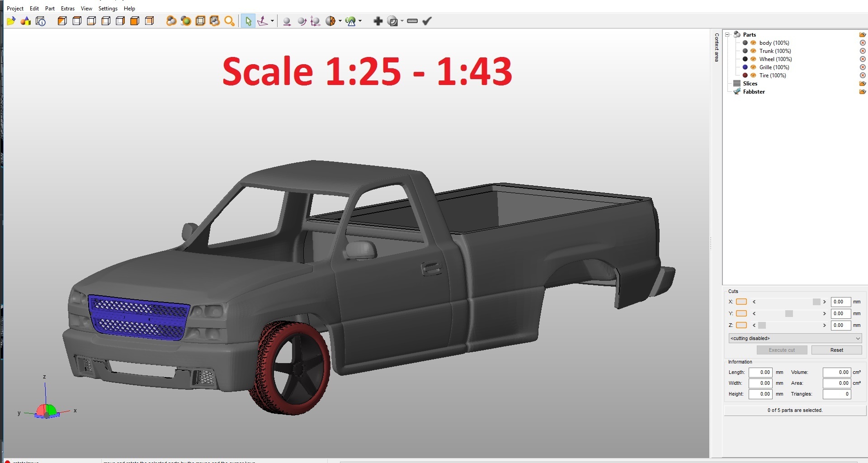
Task: Click the ruler measurement tool icon
Action: 412,21
